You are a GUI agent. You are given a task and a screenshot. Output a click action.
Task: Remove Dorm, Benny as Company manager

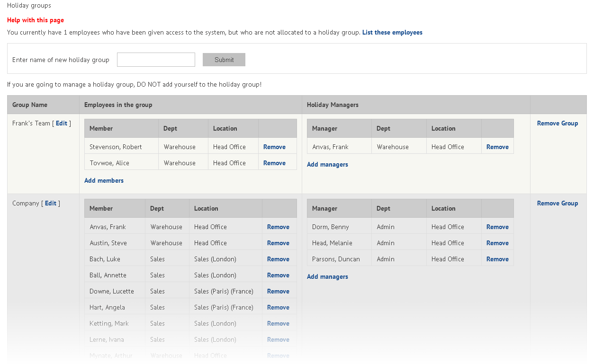(497, 227)
